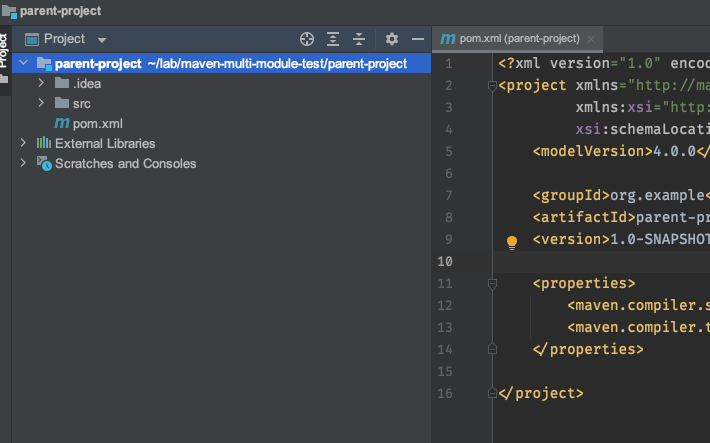Click the Project view window icon in the panel header
Image resolution: width=710 pixels, height=443 pixels.
(32, 39)
